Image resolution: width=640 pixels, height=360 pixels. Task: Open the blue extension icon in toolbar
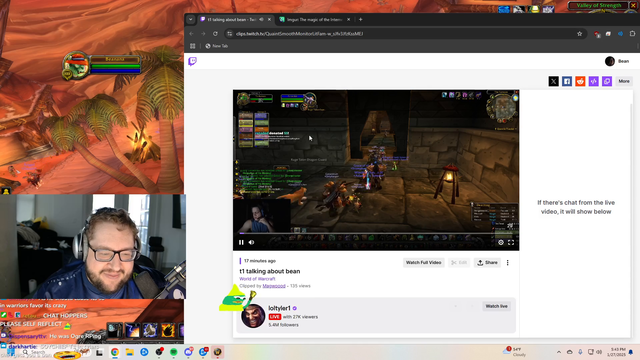pyautogui.click(x=620, y=34)
